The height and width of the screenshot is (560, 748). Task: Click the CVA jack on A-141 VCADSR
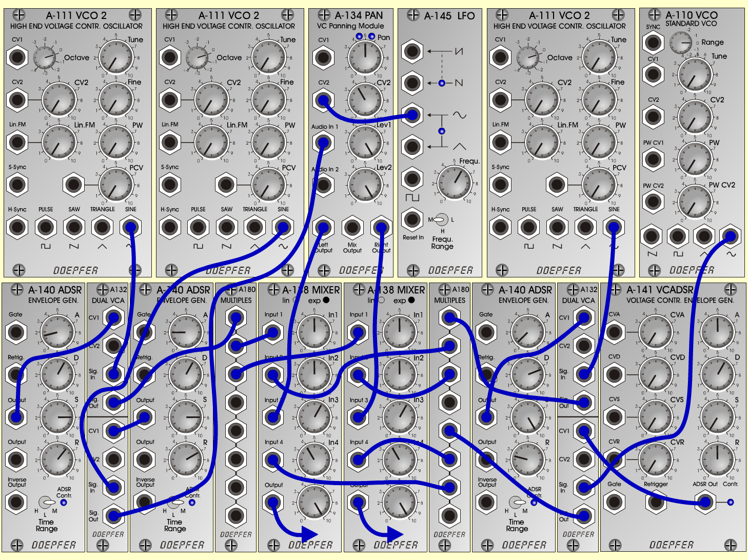click(x=615, y=332)
